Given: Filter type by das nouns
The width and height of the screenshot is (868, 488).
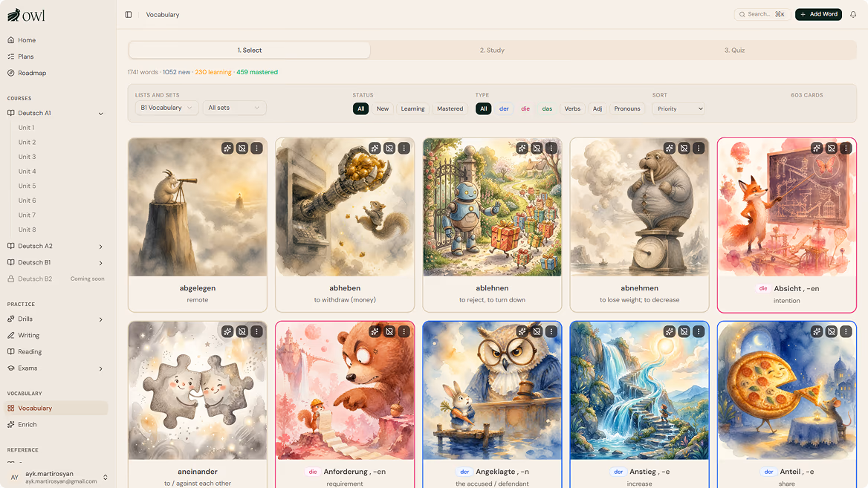Looking at the screenshot, I should 547,108.
